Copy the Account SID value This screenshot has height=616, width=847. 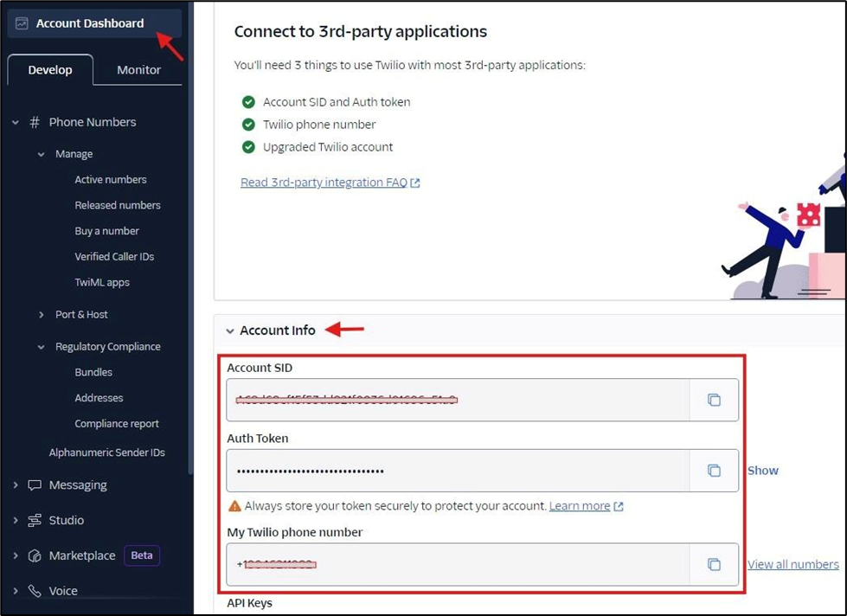click(x=714, y=400)
